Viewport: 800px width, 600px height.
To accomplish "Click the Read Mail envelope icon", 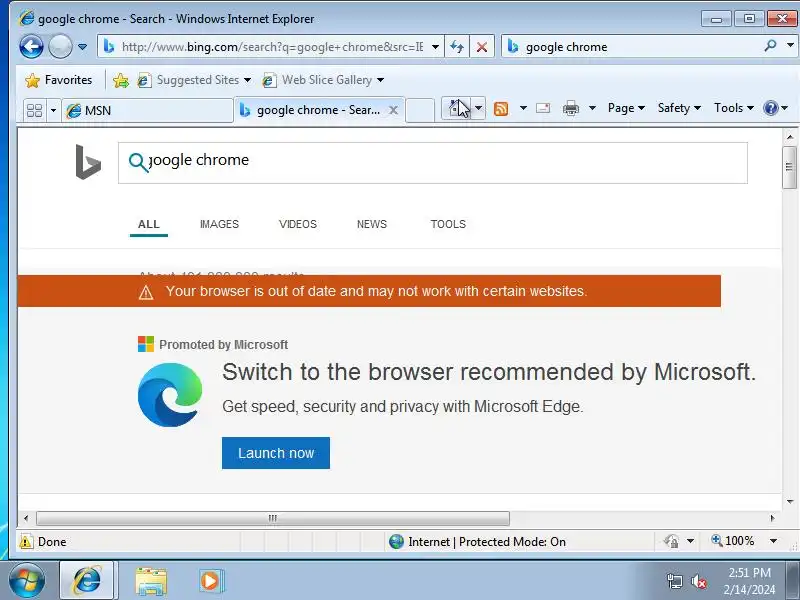I will 543,108.
